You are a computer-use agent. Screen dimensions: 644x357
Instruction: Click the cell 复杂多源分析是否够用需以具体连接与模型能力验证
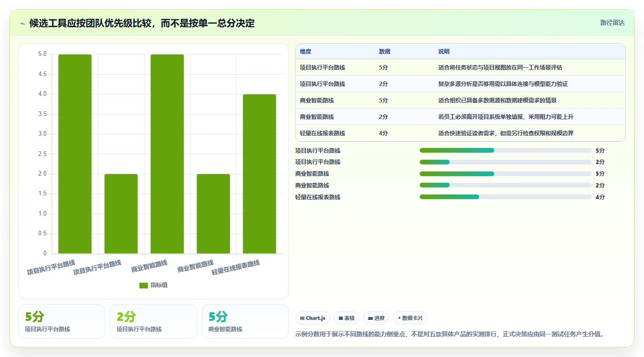(503, 84)
